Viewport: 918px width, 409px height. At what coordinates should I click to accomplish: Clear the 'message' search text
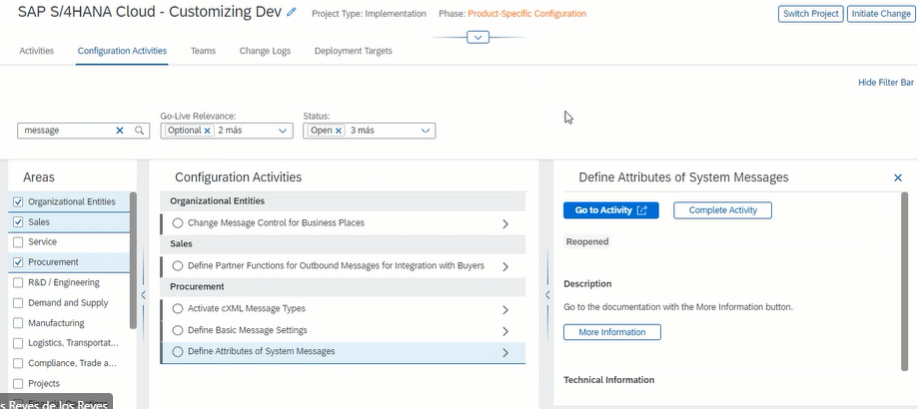coord(119,130)
